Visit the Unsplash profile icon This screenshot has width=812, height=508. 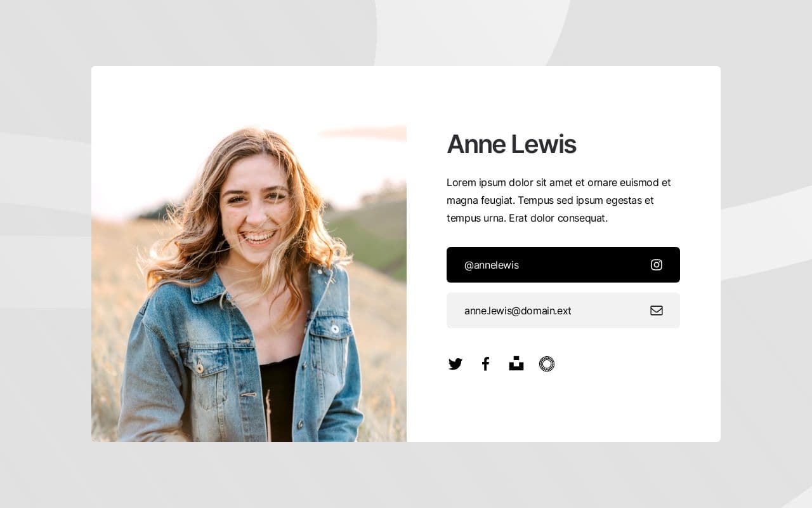(x=516, y=364)
